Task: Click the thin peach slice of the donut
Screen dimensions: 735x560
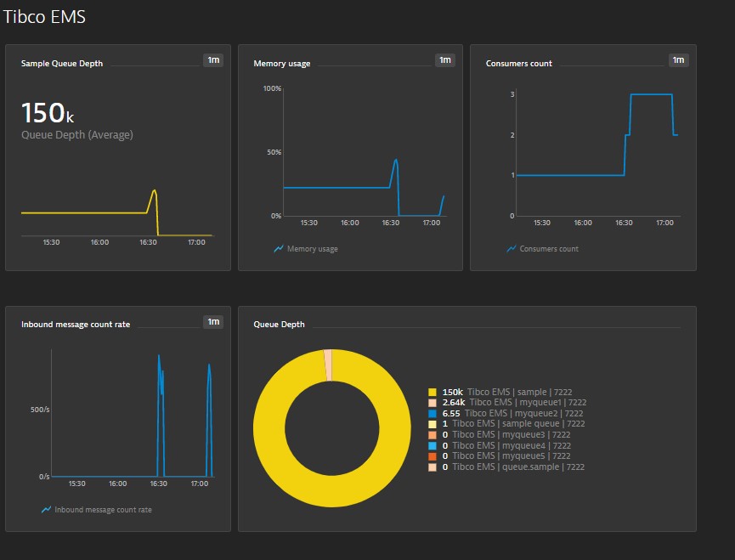Action: pyautogui.click(x=328, y=365)
